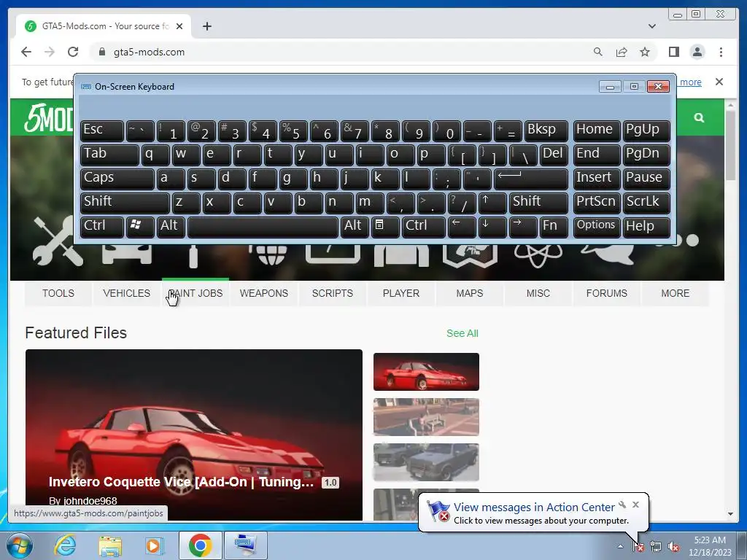Click the up arrow key on keyboard
747x560 pixels.
(x=492, y=203)
